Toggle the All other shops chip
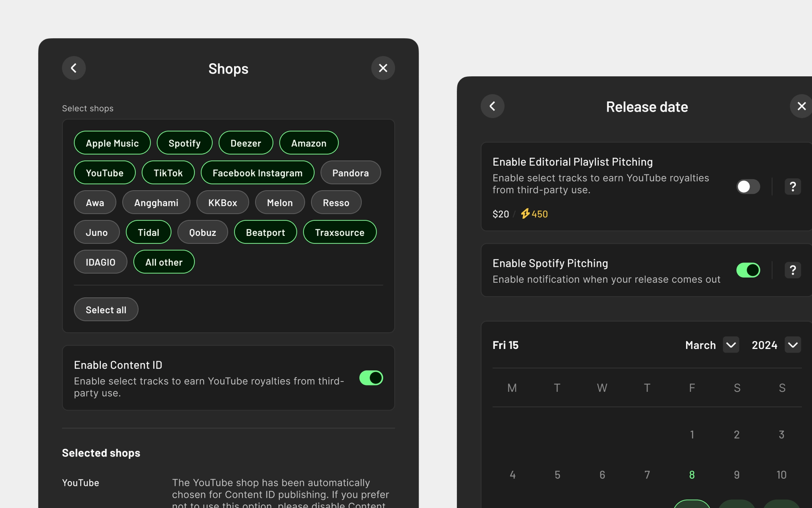The width and height of the screenshot is (812, 508). 164,262
